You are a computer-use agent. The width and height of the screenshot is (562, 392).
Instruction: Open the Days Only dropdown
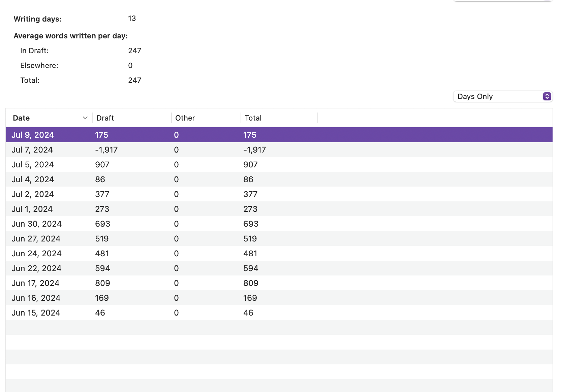click(x=503, y=96)
